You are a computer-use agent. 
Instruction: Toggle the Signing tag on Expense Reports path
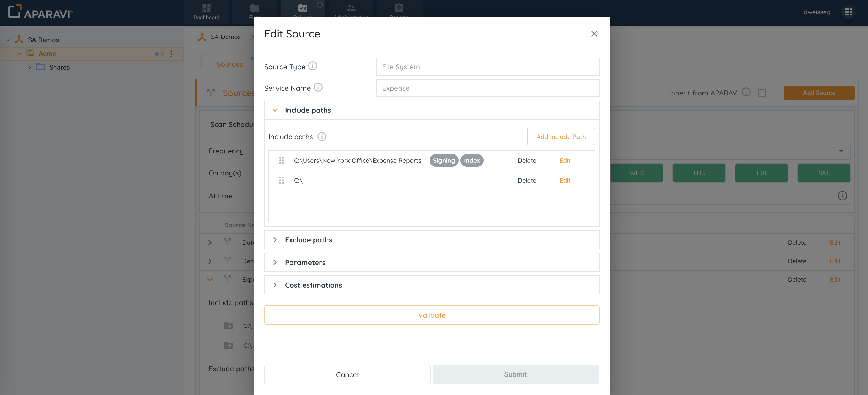[444, 160]
